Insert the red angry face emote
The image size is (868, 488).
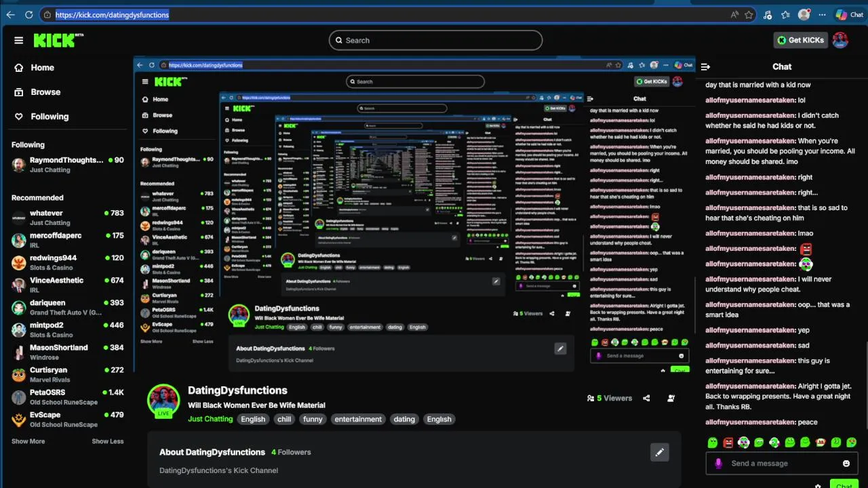pos(728,443)
